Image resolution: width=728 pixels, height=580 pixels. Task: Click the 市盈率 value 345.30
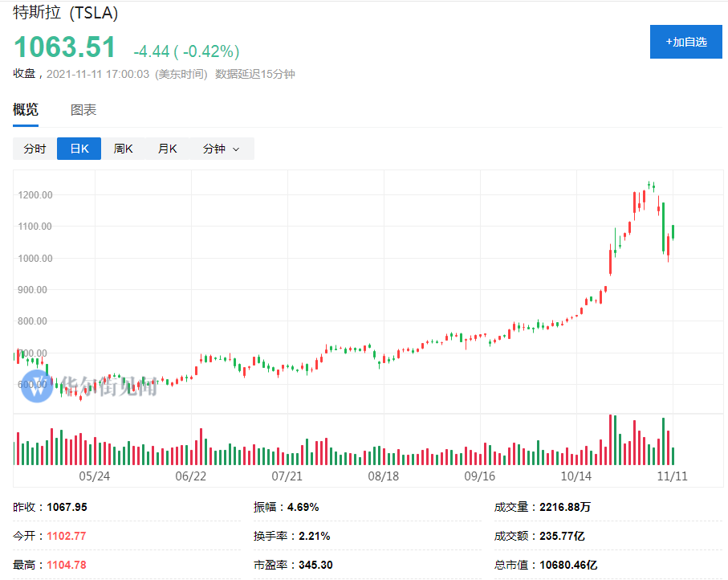[x=315, y=565]
